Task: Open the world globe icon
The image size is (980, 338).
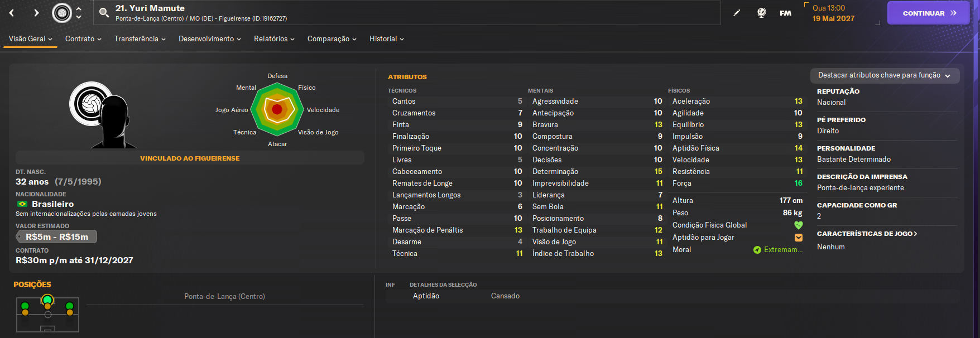Action: tap(761, 13)
